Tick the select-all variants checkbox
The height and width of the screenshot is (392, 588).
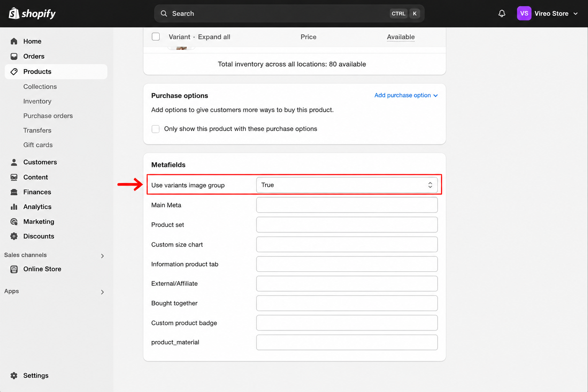156,37
